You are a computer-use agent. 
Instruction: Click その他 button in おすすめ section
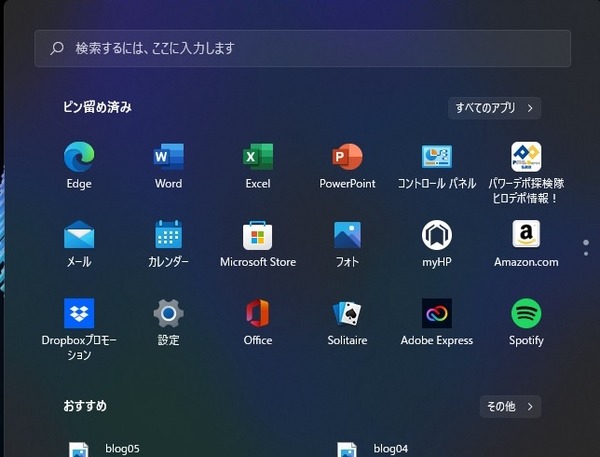pos(510,406)
